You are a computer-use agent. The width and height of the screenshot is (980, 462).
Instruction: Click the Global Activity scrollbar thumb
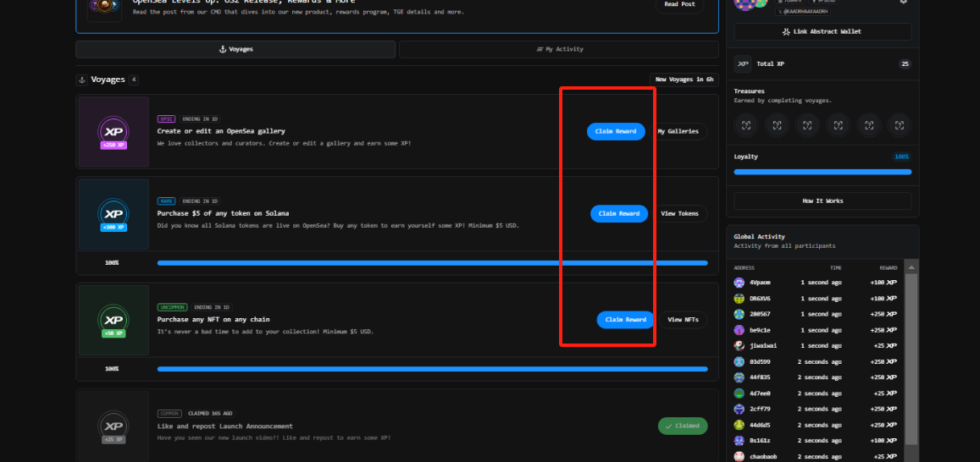[911, 359]
